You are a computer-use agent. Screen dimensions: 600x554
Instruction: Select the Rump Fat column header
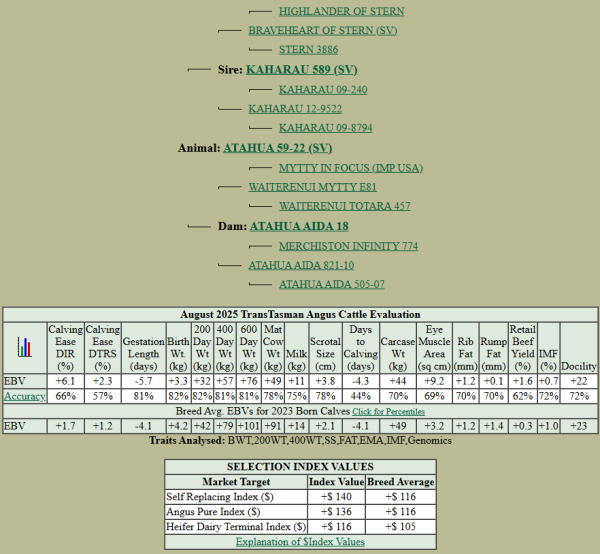(494, 348)
